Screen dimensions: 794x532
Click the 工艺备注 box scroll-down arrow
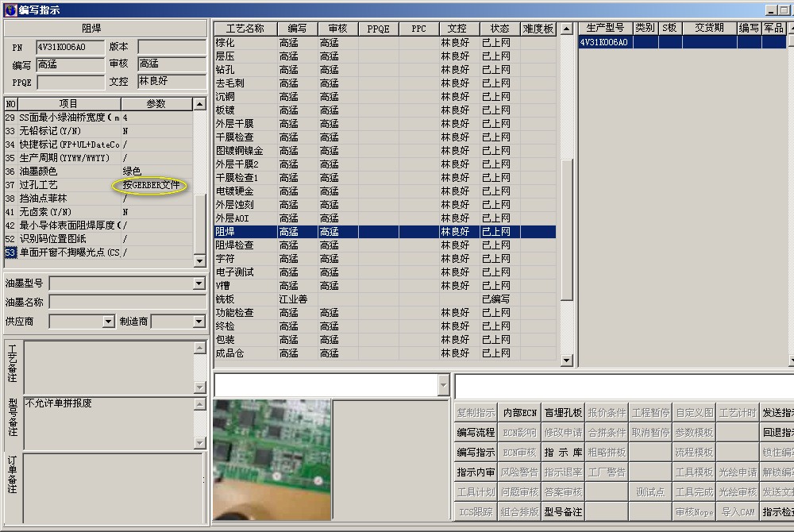point(199,387)
